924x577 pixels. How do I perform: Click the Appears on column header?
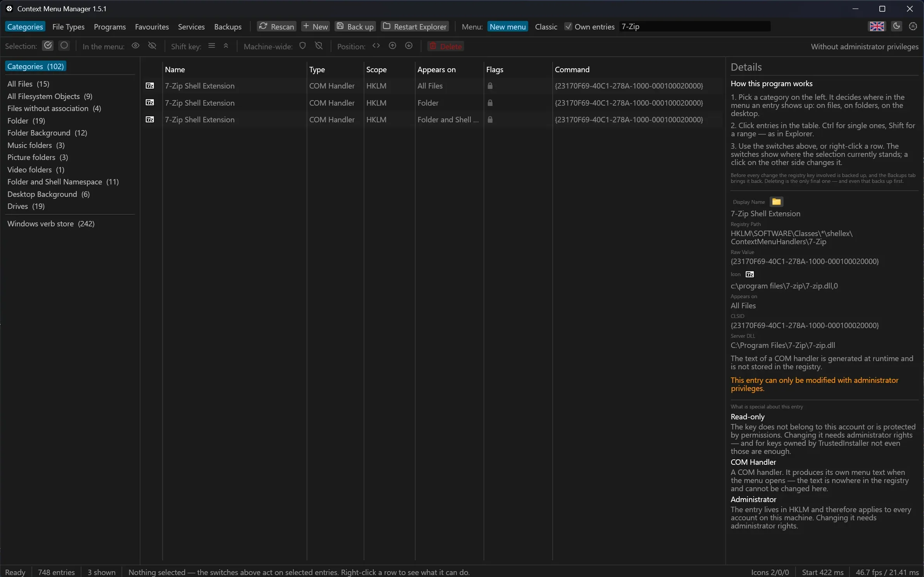tap(449, 69)
